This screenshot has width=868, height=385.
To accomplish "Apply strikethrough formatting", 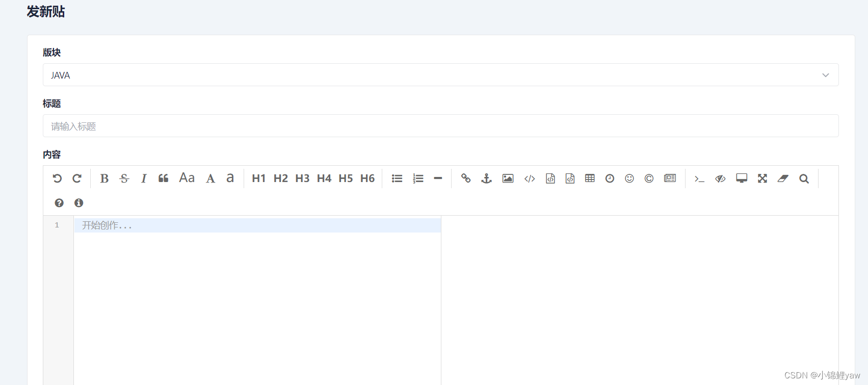I will pyautogui.click(x=124, y=178).
